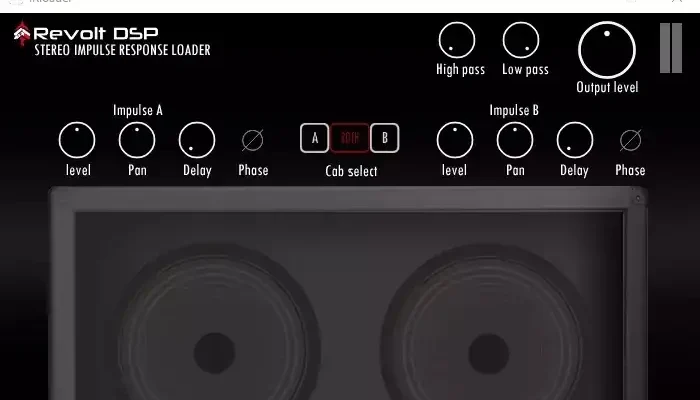Select the BOTH cab button

coord(350,138)
